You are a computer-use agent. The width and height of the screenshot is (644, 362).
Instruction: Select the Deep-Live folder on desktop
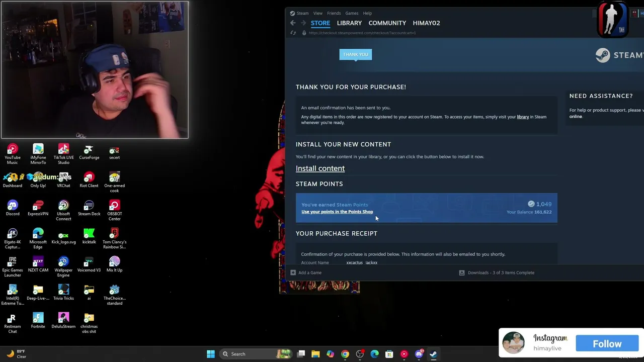coord(38,293)
